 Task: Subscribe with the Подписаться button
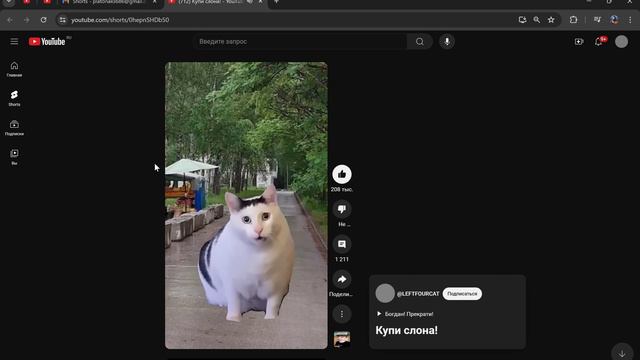click(x=462, y=294)
